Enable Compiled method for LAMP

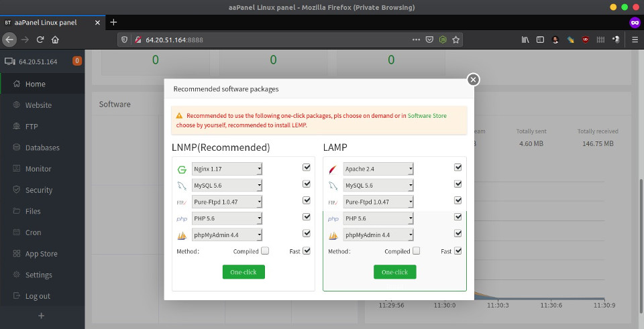(x=416, y=251)
